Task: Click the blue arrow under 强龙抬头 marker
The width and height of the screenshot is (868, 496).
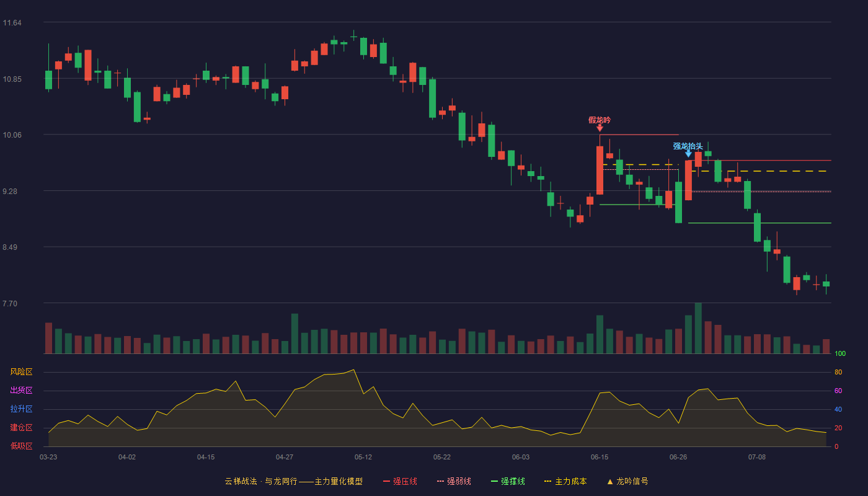Action: click(688, 154)
